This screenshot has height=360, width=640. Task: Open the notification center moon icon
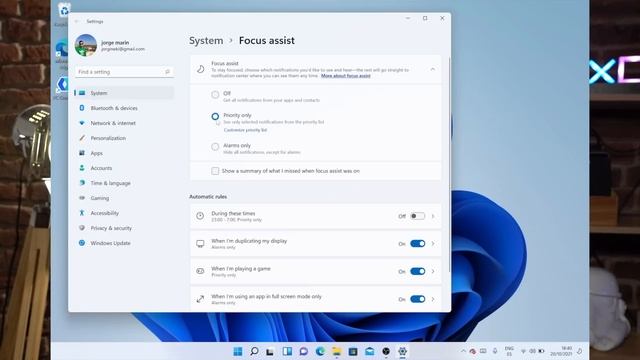tap(580, 351)
